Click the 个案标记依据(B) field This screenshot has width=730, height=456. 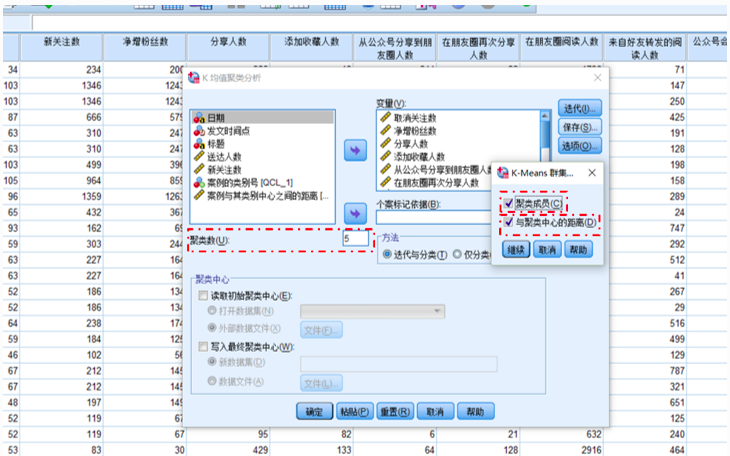(433, 217)
